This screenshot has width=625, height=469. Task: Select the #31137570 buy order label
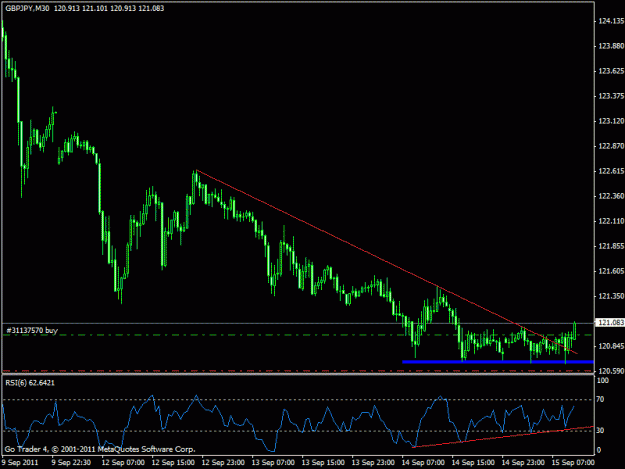32,330
